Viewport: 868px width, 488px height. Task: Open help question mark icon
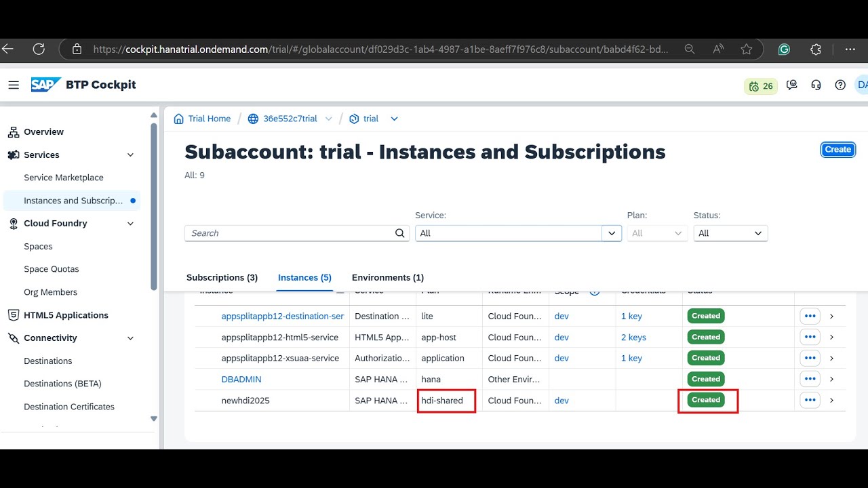coord(840,85)
